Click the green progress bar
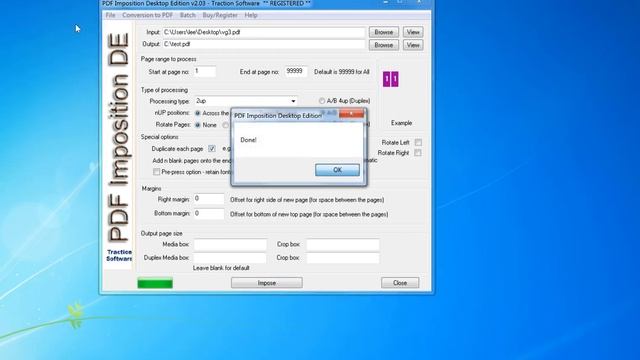640x360 pixels. 155,283
